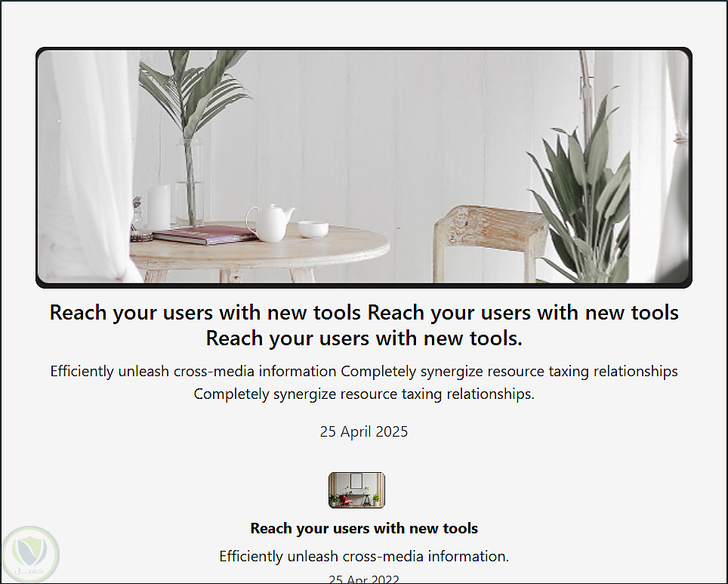This screenshot has height=584, width=728.
Task: Open the small living-room thumbnail image
Action: pyautogui.click(x=356, y=490)
